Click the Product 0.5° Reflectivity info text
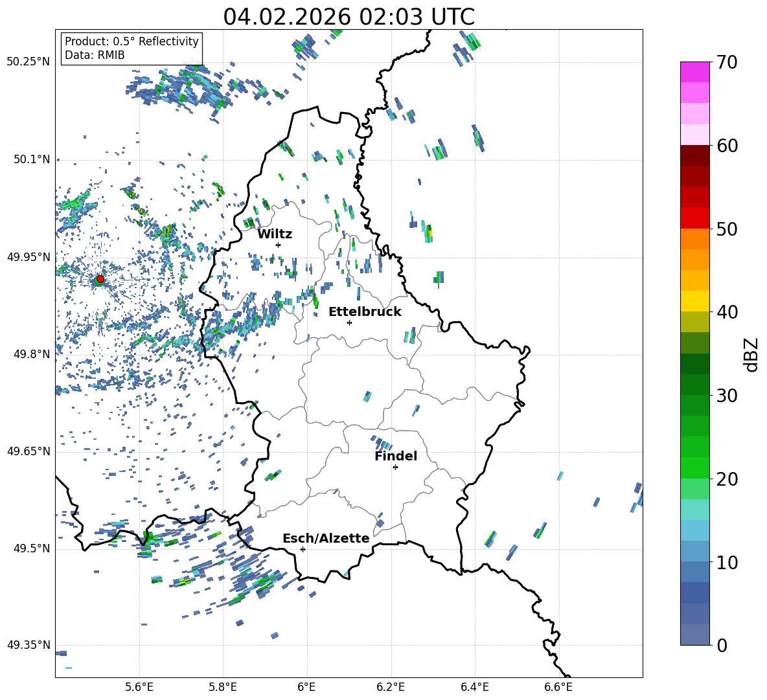The height and width of the screenshot is (700, 767). [132, 41]
